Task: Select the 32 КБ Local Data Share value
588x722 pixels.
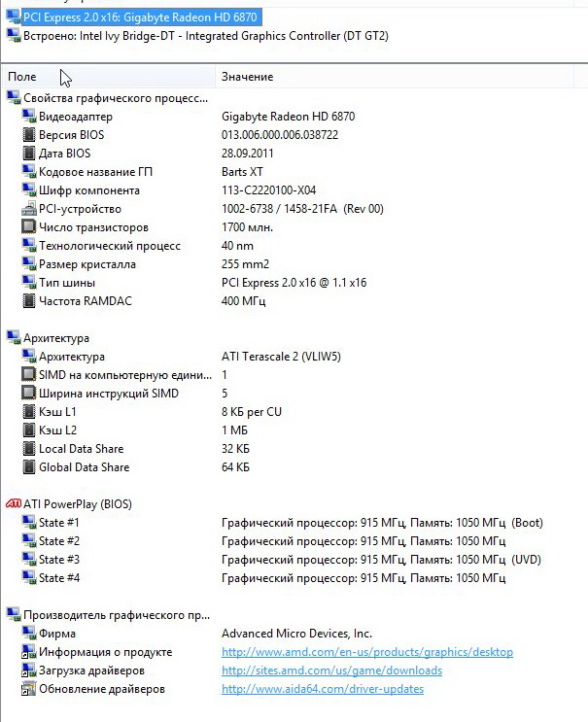Action: 236,449
